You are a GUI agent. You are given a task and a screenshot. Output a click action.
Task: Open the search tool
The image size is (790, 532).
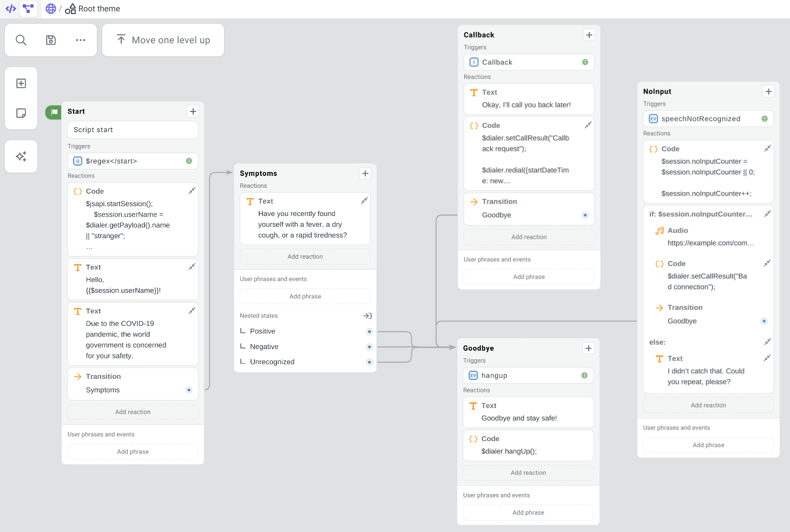pos(21,40)
